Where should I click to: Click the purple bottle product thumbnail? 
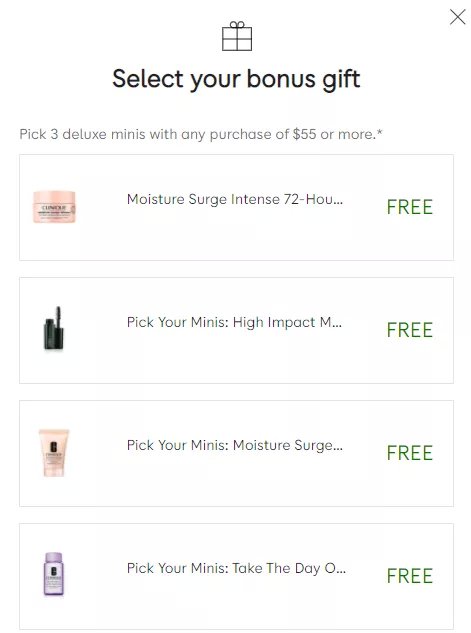click(54, 575)
